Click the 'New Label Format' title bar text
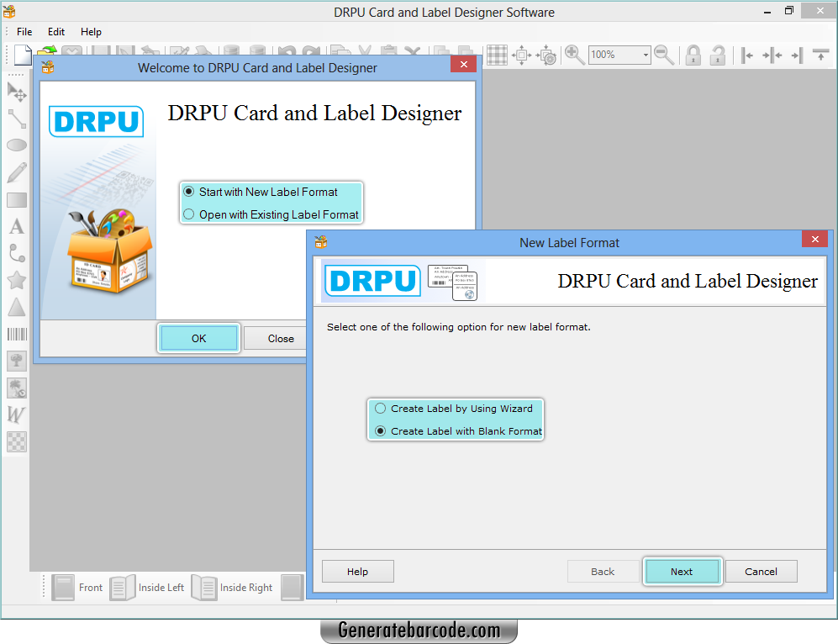 point(569,243)
